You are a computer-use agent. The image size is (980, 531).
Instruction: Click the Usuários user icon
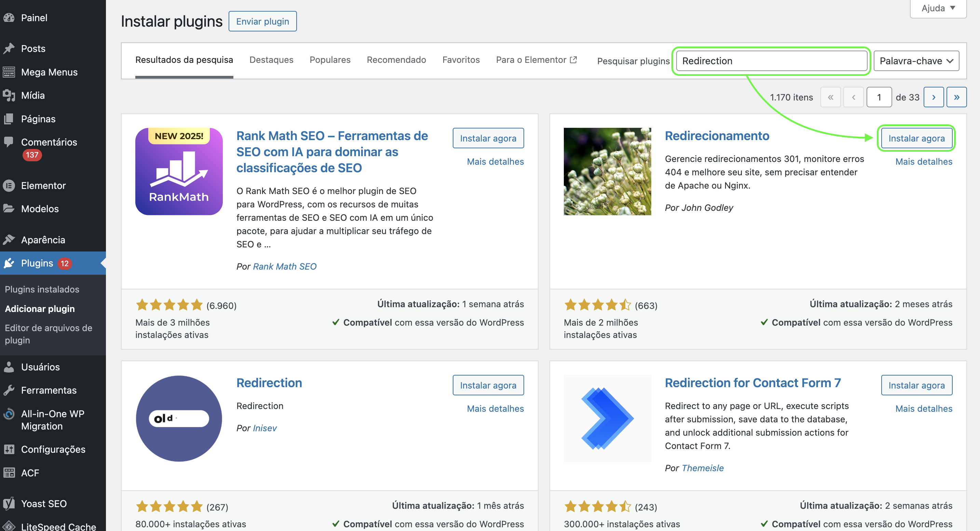[9, 367]
